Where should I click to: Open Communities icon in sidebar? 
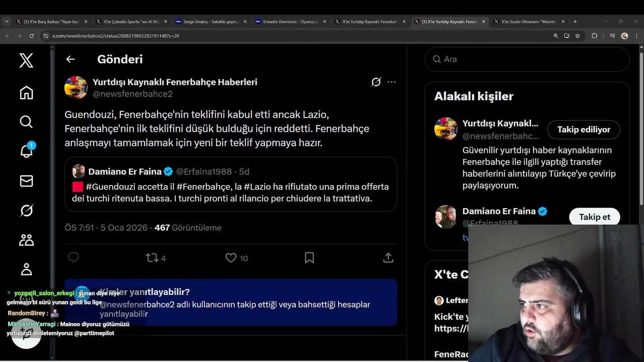[x=26, y=240]
